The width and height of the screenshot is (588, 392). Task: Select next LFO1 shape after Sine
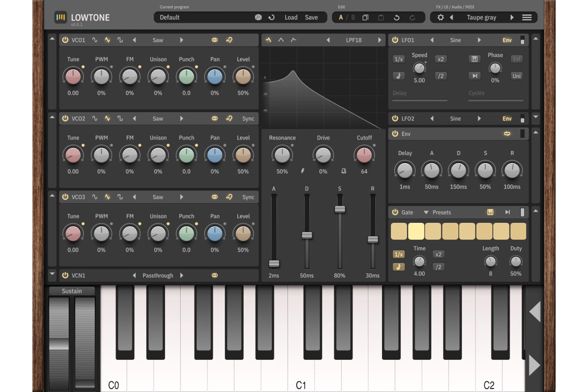(479, 40)
